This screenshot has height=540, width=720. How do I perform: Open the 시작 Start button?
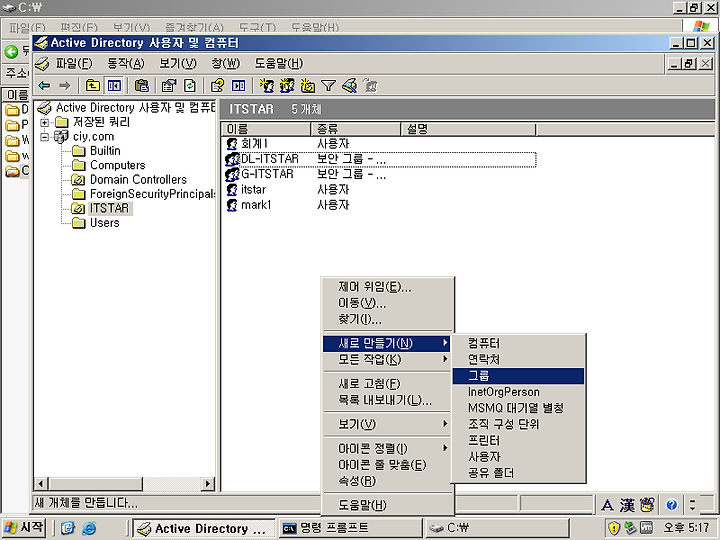point(24,528)
